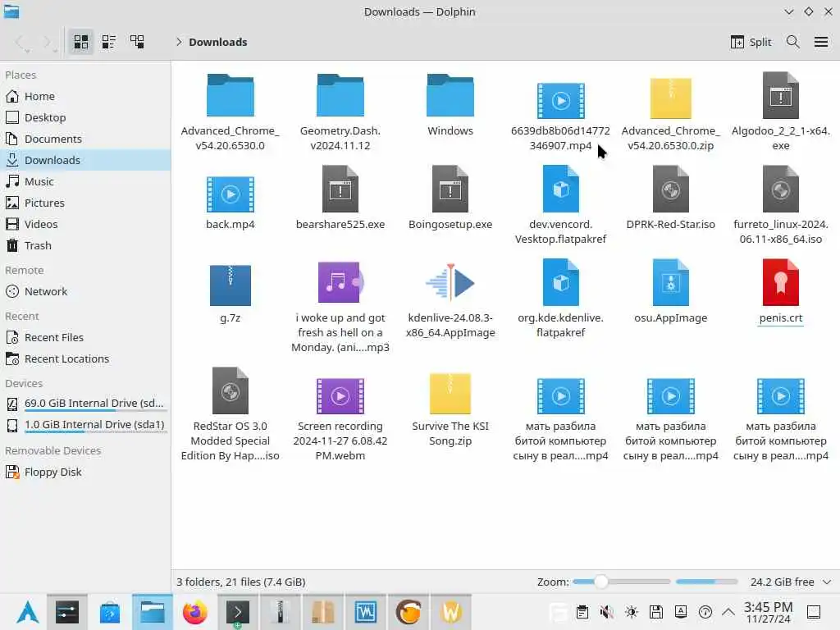Viewport: 840px width, 630px height.
Task: Open Recent Locations entry
Action: (85, 359)
